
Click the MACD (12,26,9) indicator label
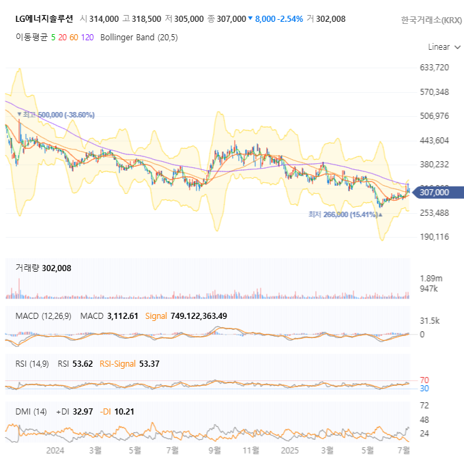(x=44, y=316)
